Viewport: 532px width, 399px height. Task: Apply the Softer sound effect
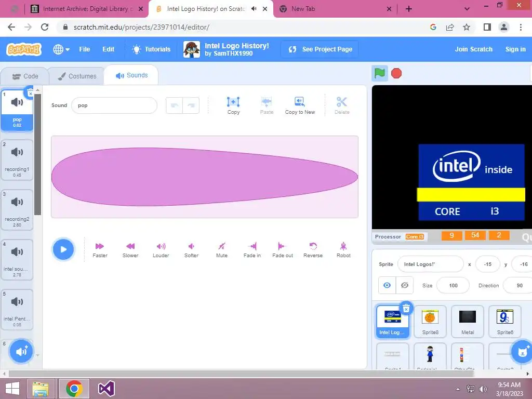pos(191,250)
